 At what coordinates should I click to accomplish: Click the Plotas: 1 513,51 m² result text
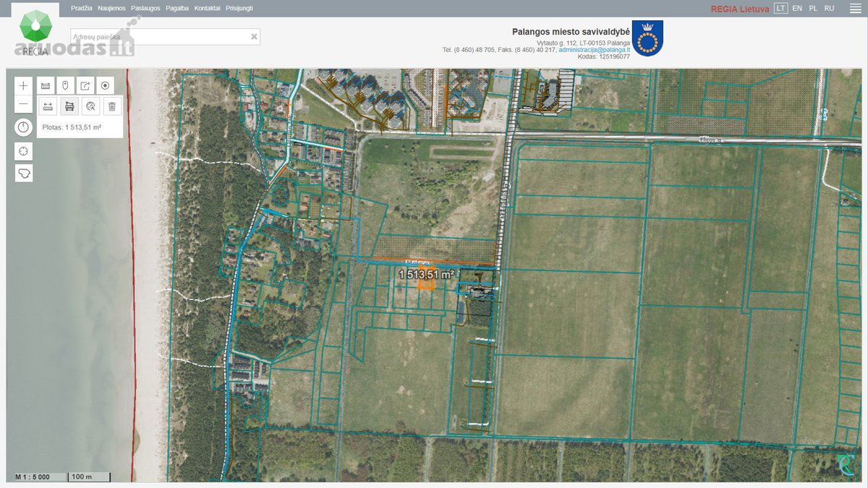click(x=72, y=127)
